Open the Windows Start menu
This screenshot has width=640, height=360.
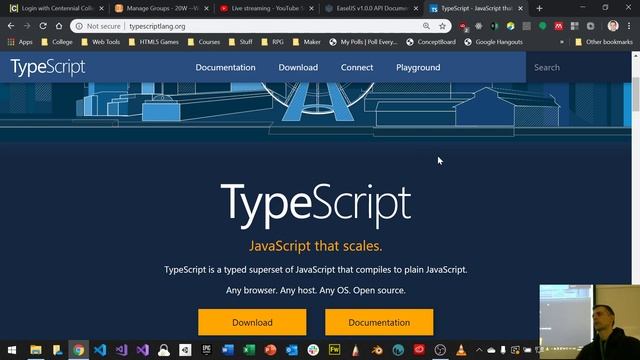[12, 350]
